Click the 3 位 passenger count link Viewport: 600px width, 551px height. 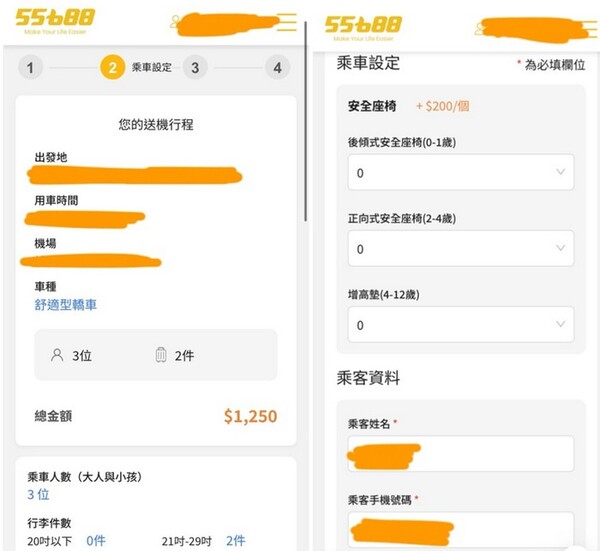[38, 494]
